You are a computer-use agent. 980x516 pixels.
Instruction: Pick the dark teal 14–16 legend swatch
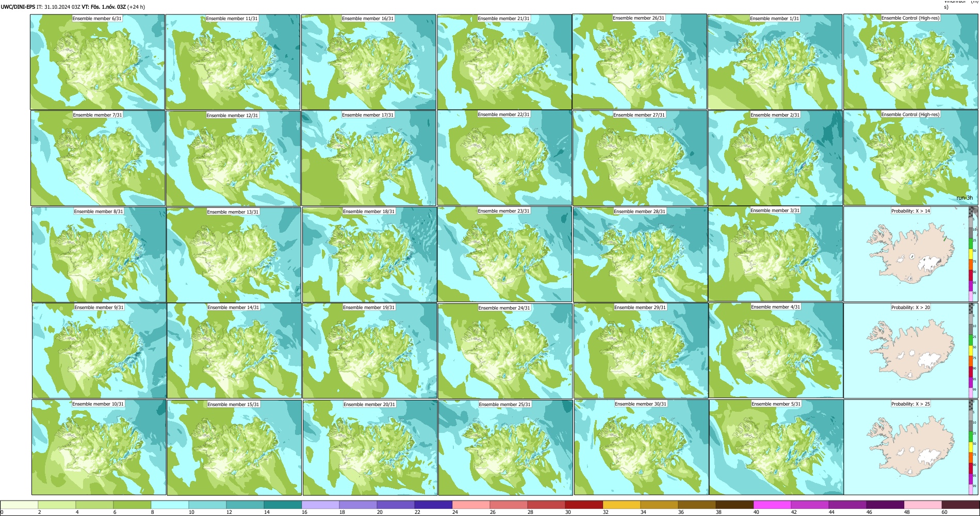click(x=283, y=505)
